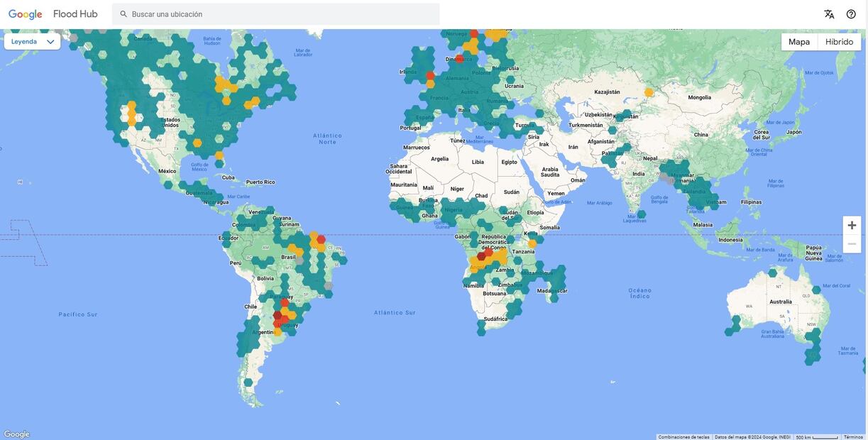Expand the Leyenda dropdown
868x440 pixels.
tap(33, 42)
